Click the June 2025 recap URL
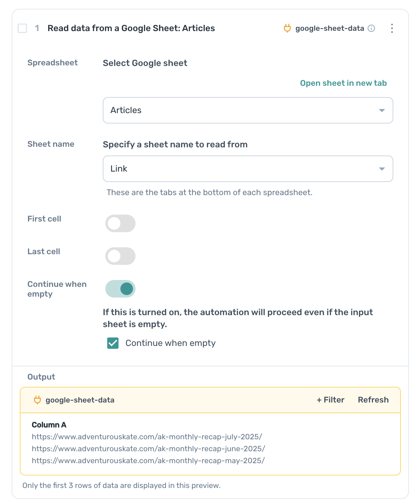 [x=148, y=449]
